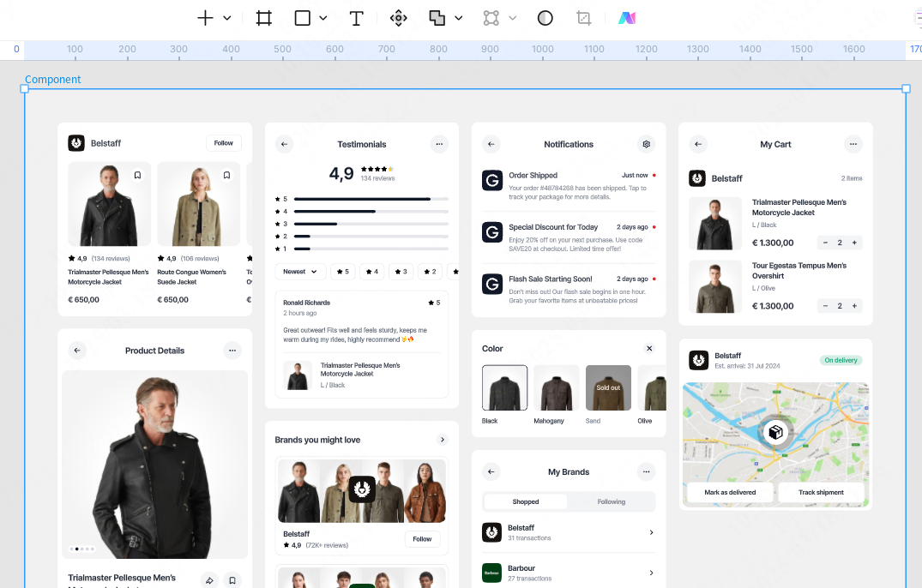
Task: Expand the Boolean operations dropdown arrow
Action: (x=459, y=18)
